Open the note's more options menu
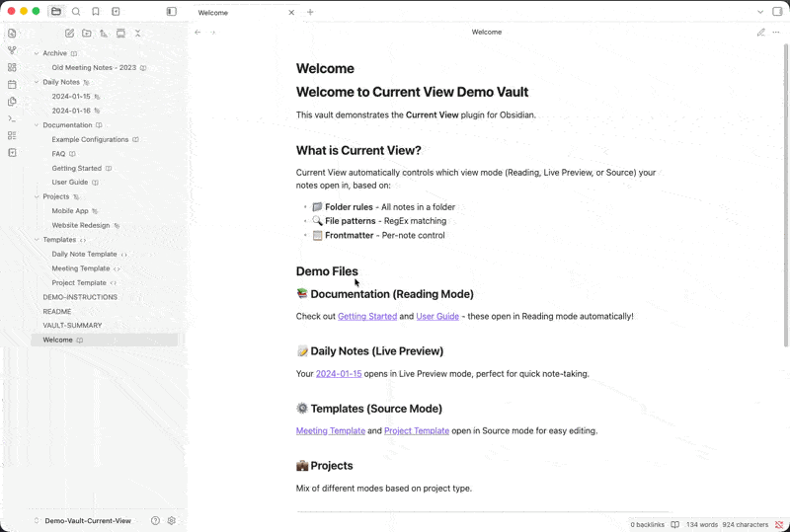This screenshot has height=532, width=790. pyautogui.click(x=776, y=33)
